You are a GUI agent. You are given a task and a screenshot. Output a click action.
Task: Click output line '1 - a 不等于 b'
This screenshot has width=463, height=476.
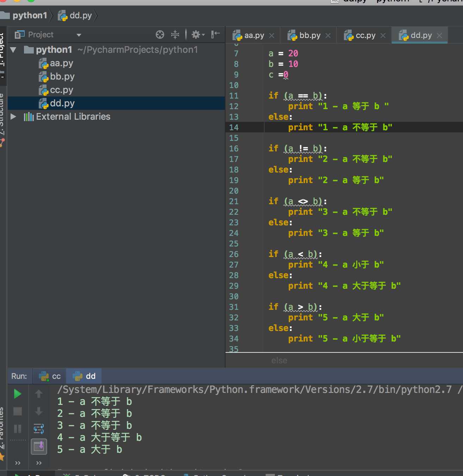coord(95,402)
